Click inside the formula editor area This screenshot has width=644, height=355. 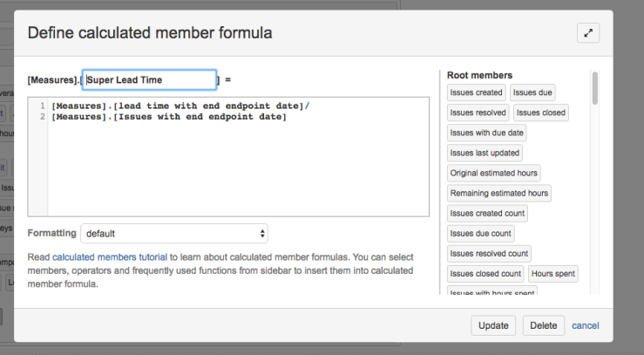235,166
